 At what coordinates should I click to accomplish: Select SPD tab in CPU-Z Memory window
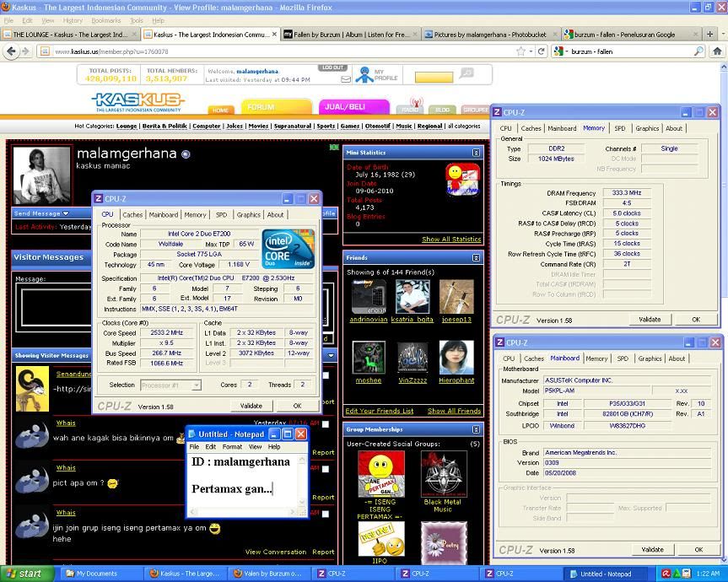pos(620,128)
